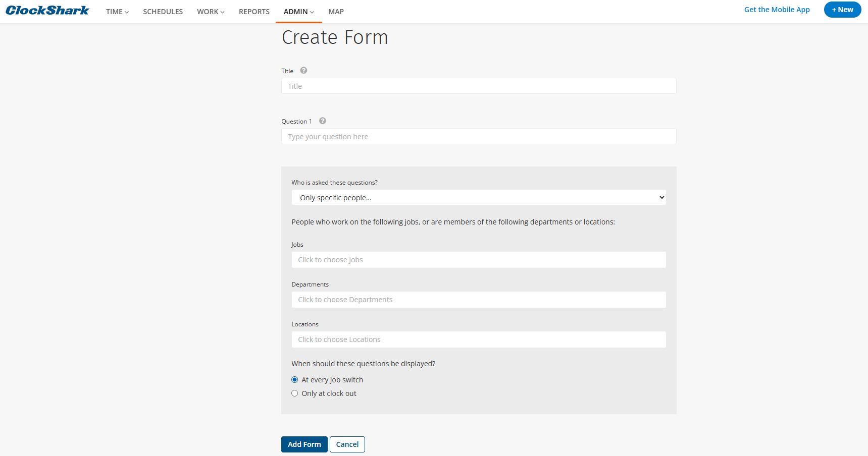Select Only at clock out option
The width and height of the screenshot is (868, 456).
click(295, 393)
